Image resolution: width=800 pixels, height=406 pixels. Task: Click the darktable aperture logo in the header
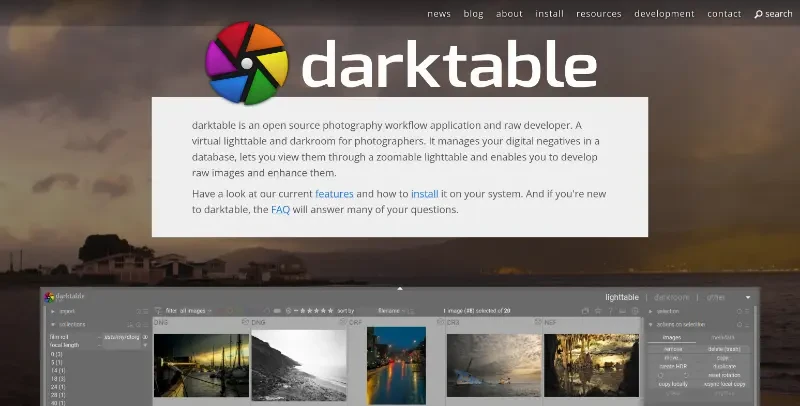coord(247,63)
